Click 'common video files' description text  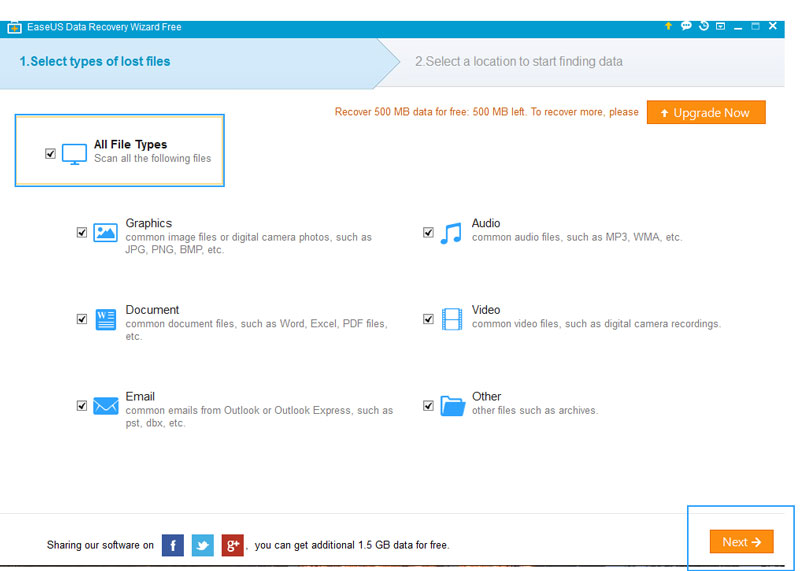596,324
